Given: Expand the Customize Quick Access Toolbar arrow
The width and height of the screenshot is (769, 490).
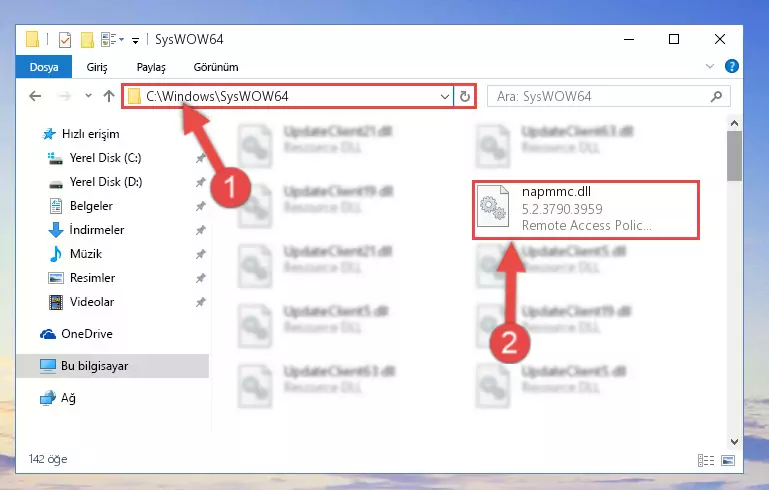Looking at the screenshot, I should click(135, 40).
